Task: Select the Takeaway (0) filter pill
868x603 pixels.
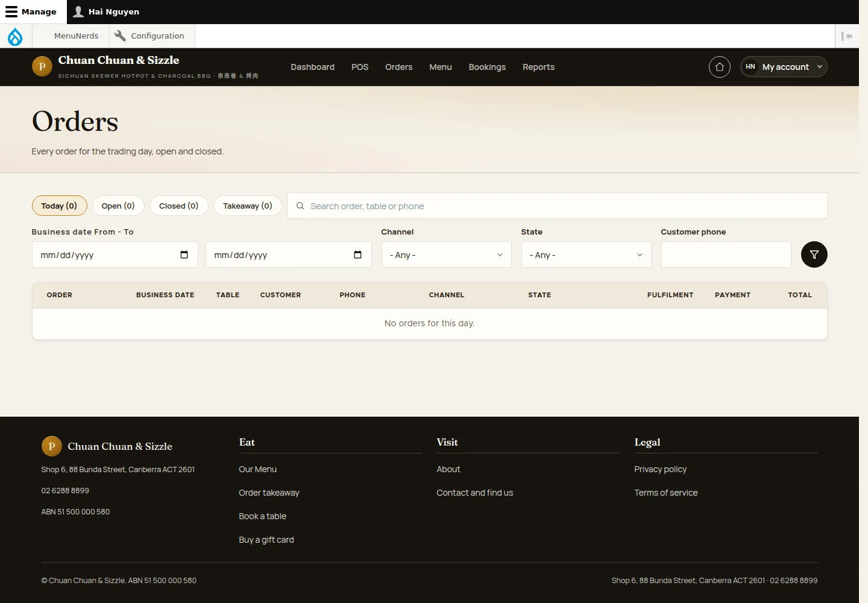Action: (x=248, y=206)
